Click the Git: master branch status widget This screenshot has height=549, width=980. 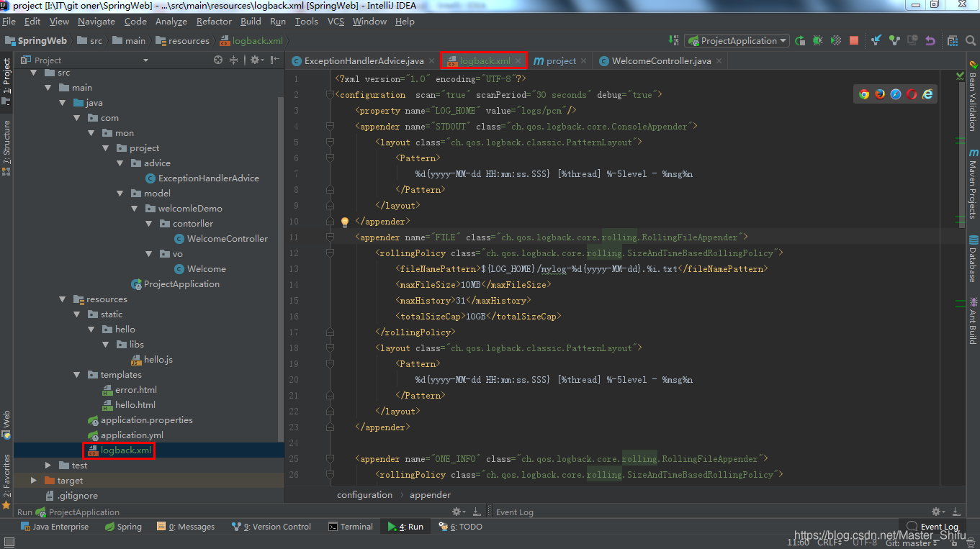pos(913,543)
